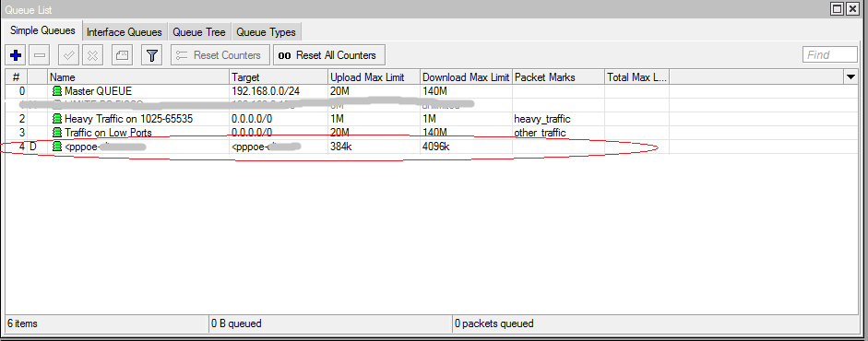The height and width of the screenshot is (341, 868).
Task: Maximize the Queue List window
Action: tap(838, 8)
